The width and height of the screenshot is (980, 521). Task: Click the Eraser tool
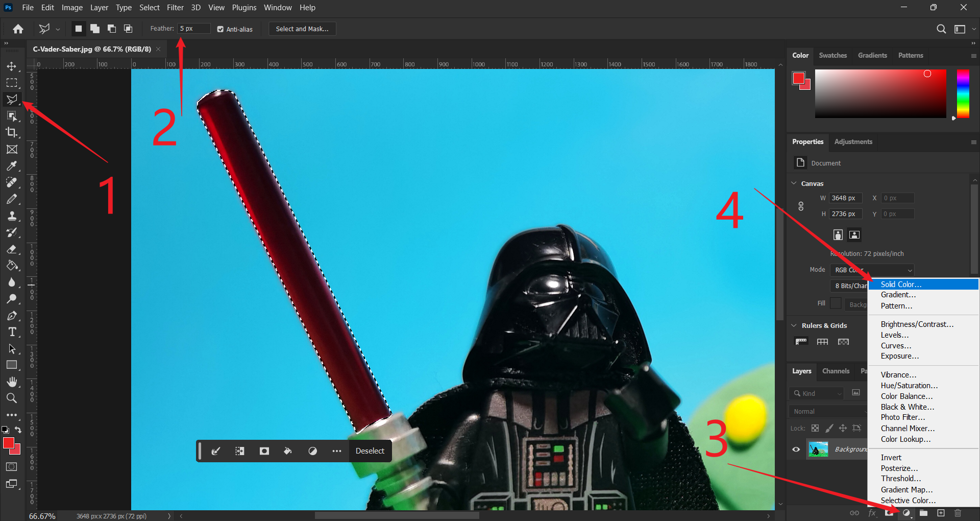[x=12, y=249]
